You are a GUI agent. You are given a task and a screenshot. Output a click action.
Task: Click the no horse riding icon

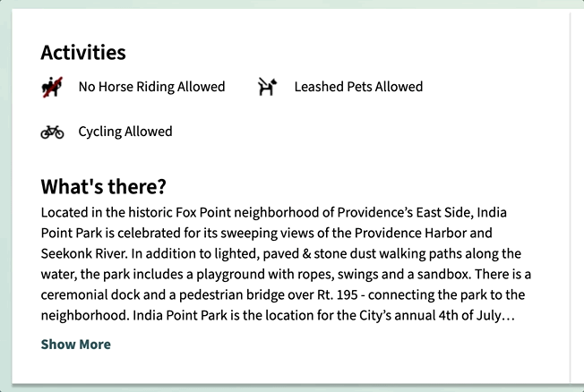(52, 87)
